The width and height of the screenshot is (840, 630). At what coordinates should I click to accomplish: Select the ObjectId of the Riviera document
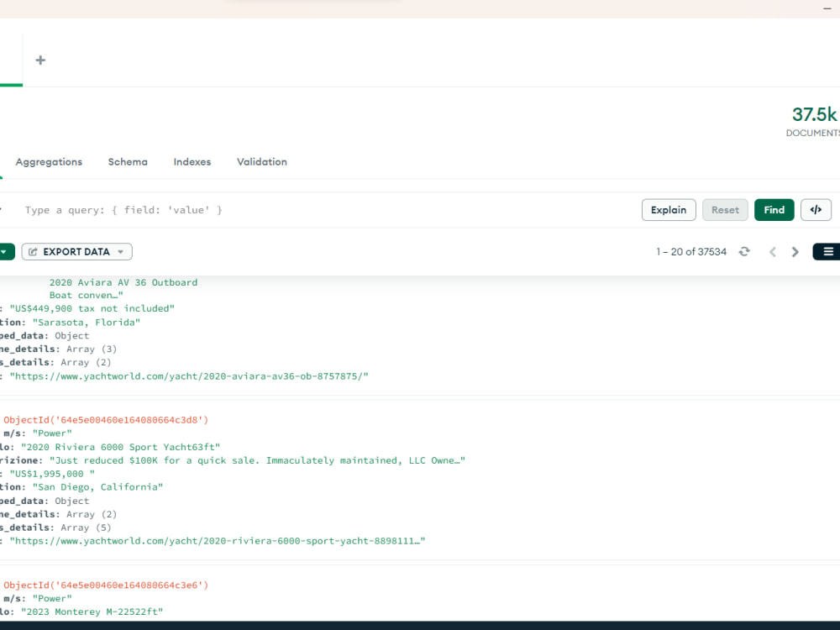pyautogui.click(x=105, y=419)
